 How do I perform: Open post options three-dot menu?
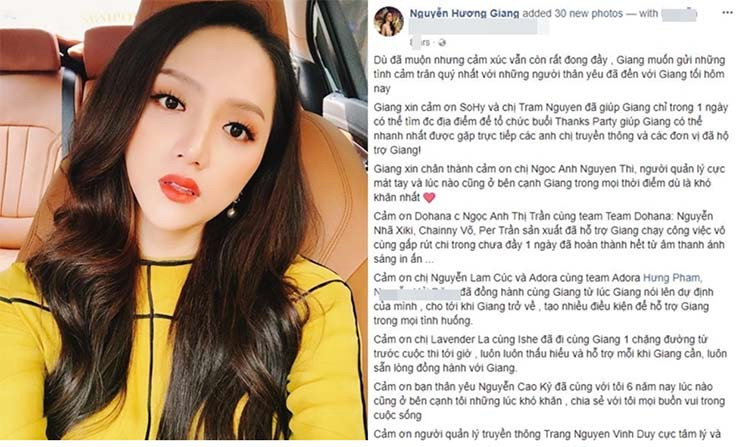pos(727,13)
